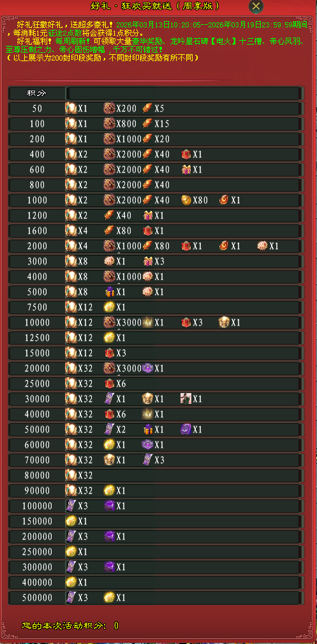Click the character portrait icon in the 30000 row

(x=186, y=399)
